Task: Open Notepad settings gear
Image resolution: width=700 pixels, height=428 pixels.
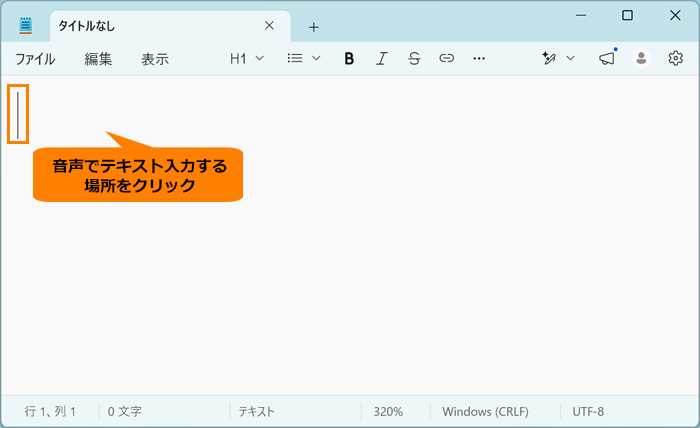Action: click(675, 58)
